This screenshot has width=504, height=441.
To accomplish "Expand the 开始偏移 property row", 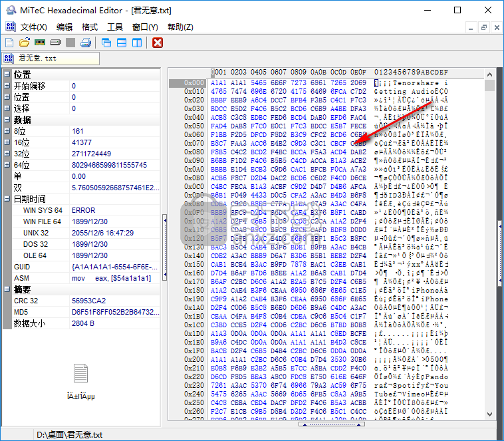I will [x=7, y=86].
